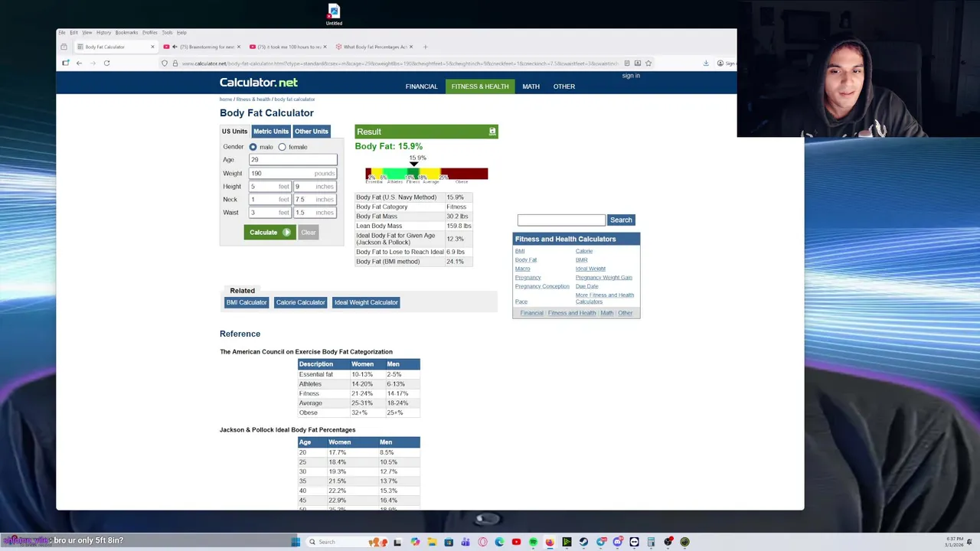The image size is (980, 551).
Task: Open Discord from the taskbar
Action: pyautogui.click(x=617, y=542)
